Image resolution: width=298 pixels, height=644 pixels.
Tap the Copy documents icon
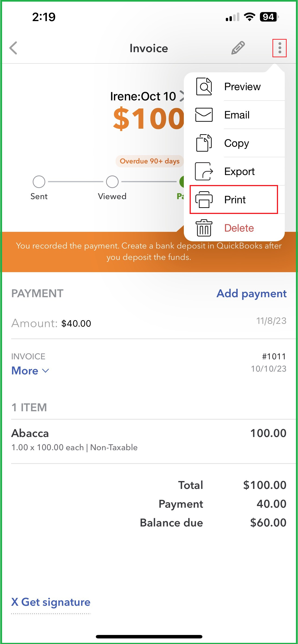click(204, 143)
